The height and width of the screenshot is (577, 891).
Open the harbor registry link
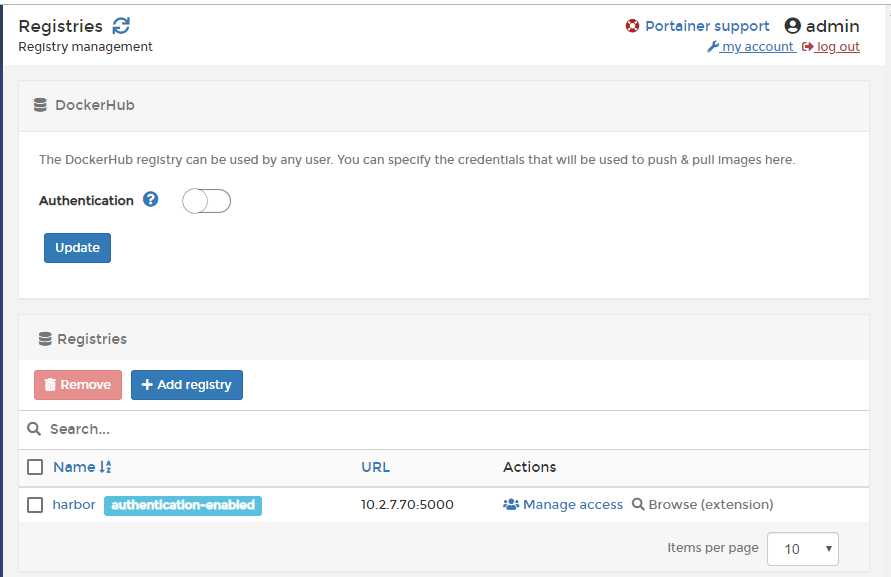[74, 504]
